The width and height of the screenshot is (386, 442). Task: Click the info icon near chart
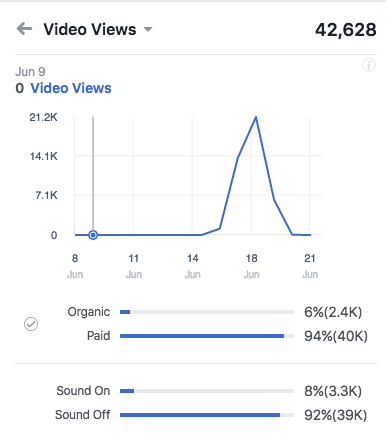click(369, 65)
